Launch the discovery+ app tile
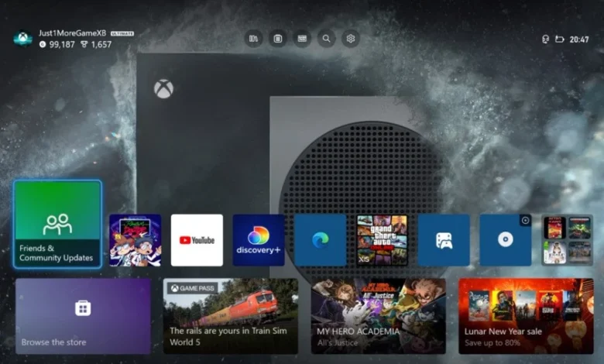This screenshot has height=364, width=604. tap(259, 240)
